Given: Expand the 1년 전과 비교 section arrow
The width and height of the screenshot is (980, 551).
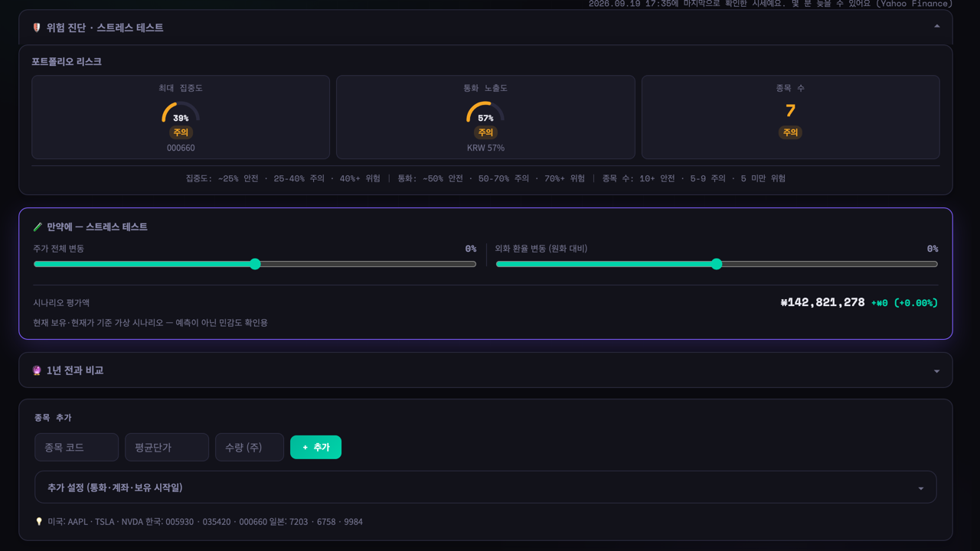Looking at the screenshot, I should coord(936,371).
